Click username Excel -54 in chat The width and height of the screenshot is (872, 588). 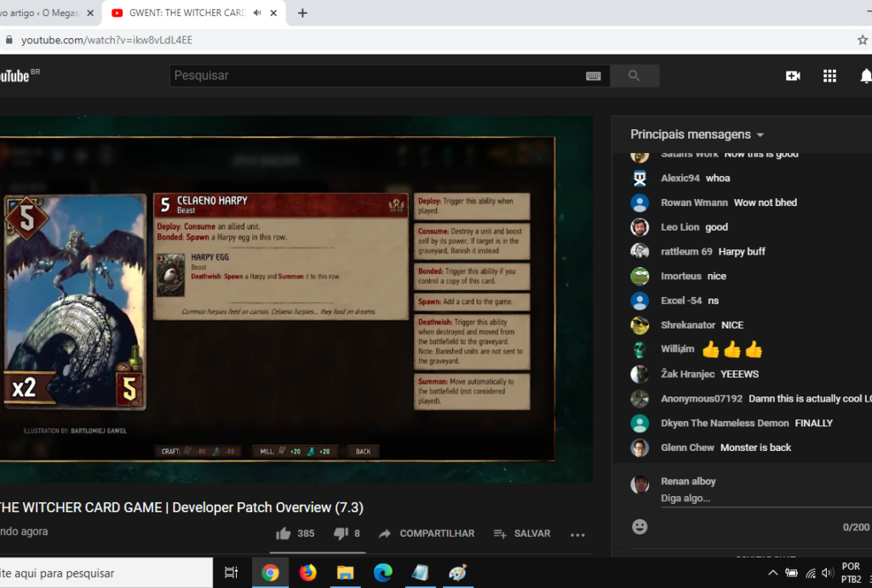681,300
